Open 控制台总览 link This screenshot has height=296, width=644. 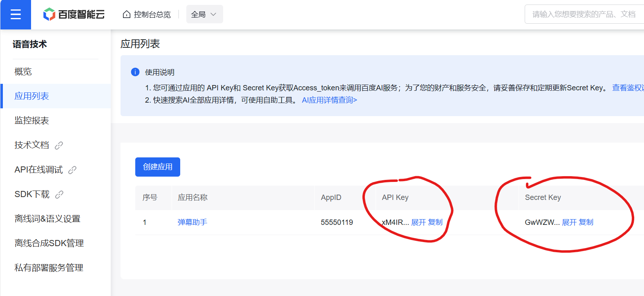152,14
